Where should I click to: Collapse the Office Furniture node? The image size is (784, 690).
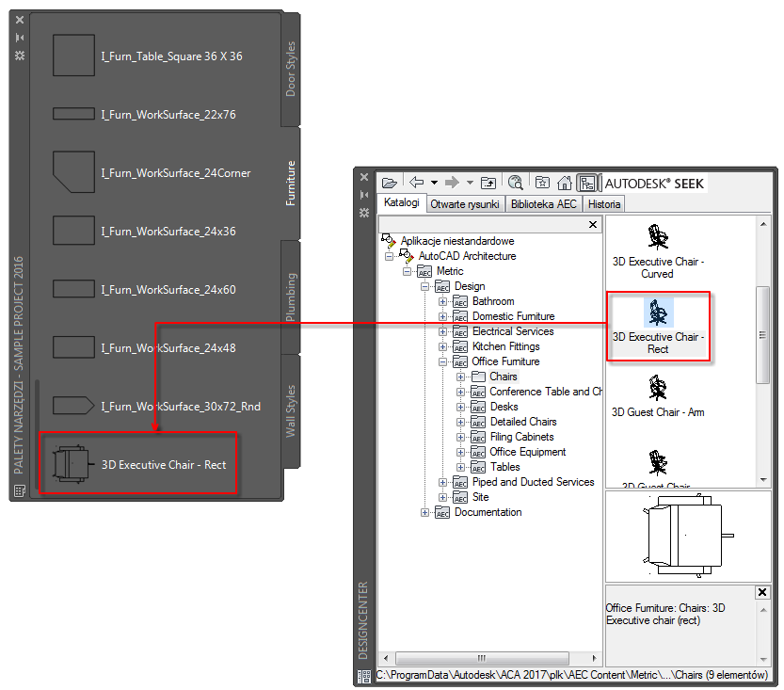tap(442, 361)
